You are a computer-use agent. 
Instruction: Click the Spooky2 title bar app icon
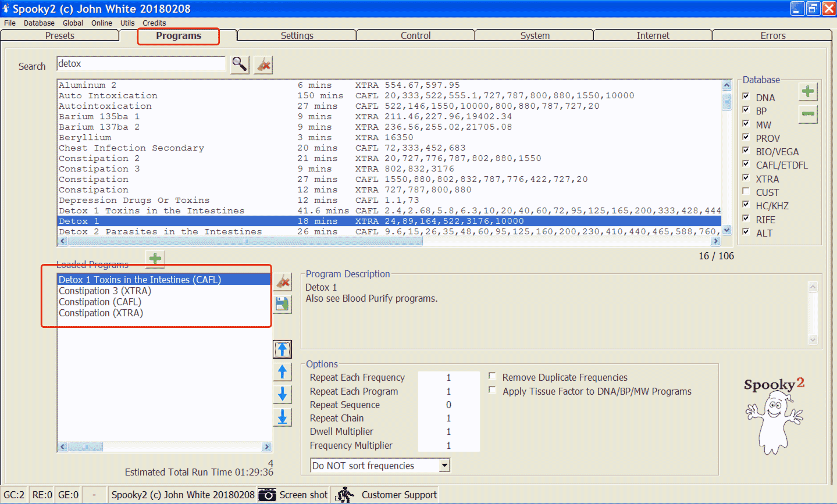6,9
